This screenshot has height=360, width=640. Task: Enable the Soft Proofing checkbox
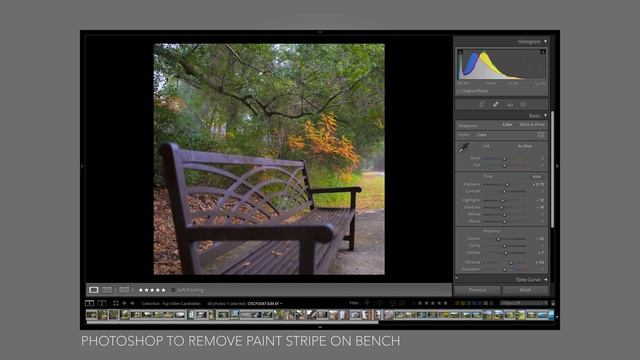point(173,290)
